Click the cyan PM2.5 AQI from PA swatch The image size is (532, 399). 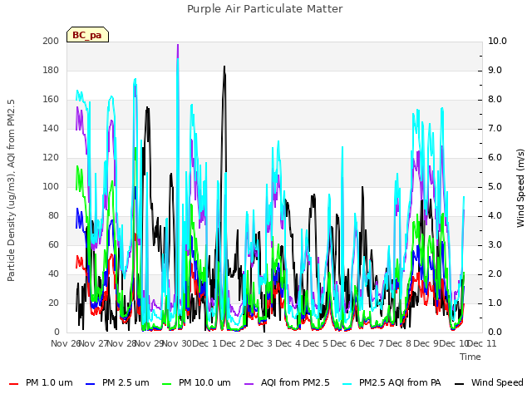click(347, 383)
